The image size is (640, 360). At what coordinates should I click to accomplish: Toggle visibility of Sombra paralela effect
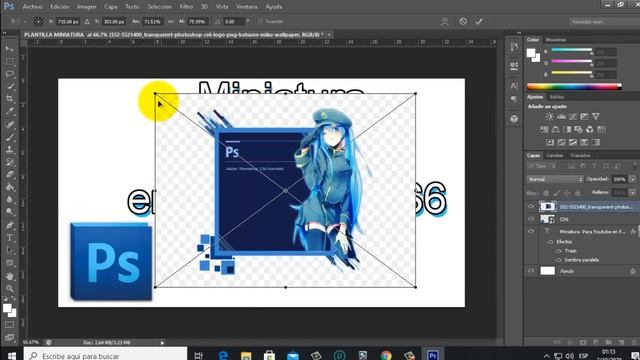click(x=558, y=260)
